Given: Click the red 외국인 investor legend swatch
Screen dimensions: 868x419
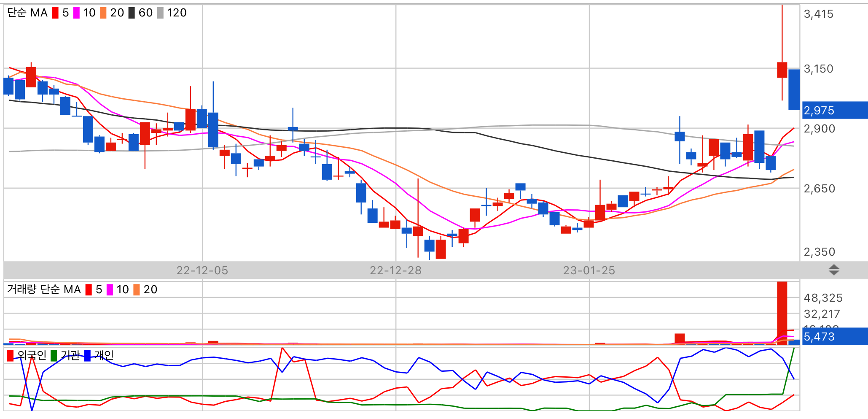Looking at the screenshot, I should (x=10, y=356).
